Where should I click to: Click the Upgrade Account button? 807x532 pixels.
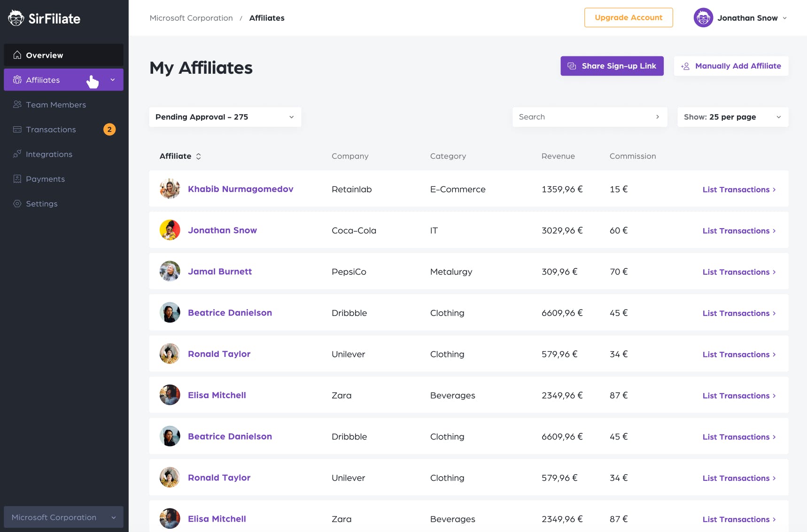tap(629, 17)
